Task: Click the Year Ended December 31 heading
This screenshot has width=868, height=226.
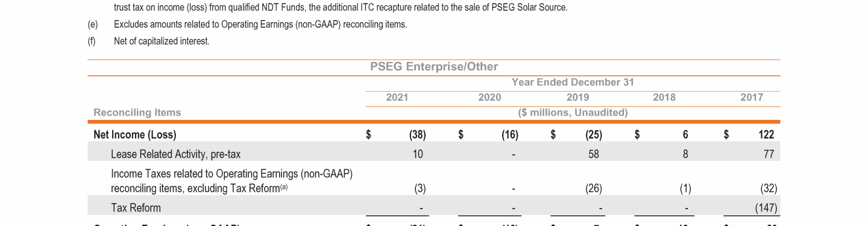Action: coord(573,82)
